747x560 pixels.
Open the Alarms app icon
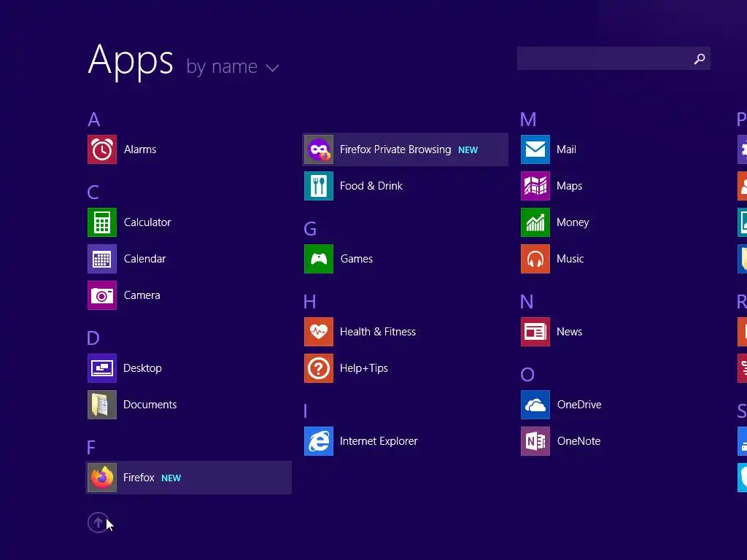click(x=102, y=149)
